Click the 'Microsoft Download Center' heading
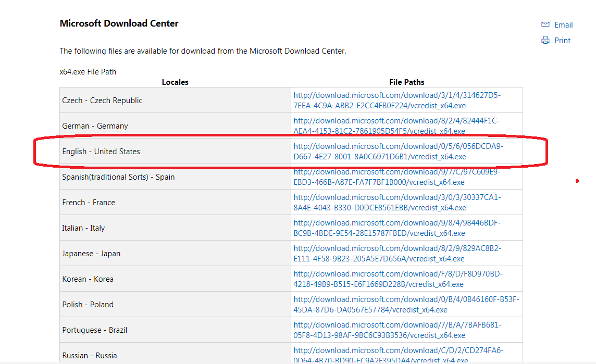The image size is (596, 364). 119,23
